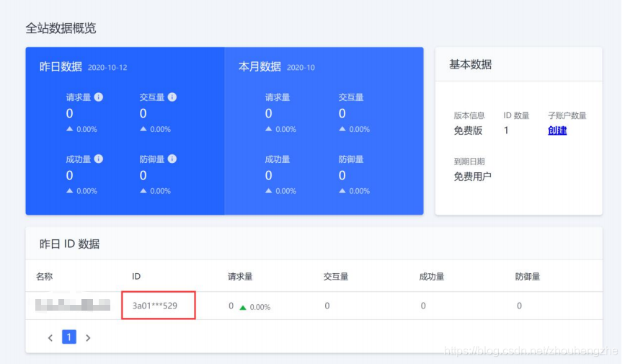Viewport: 625px width, 364px height.
Task: Click the 免费用户 expiry value
Action: click(x=472, y=176)
